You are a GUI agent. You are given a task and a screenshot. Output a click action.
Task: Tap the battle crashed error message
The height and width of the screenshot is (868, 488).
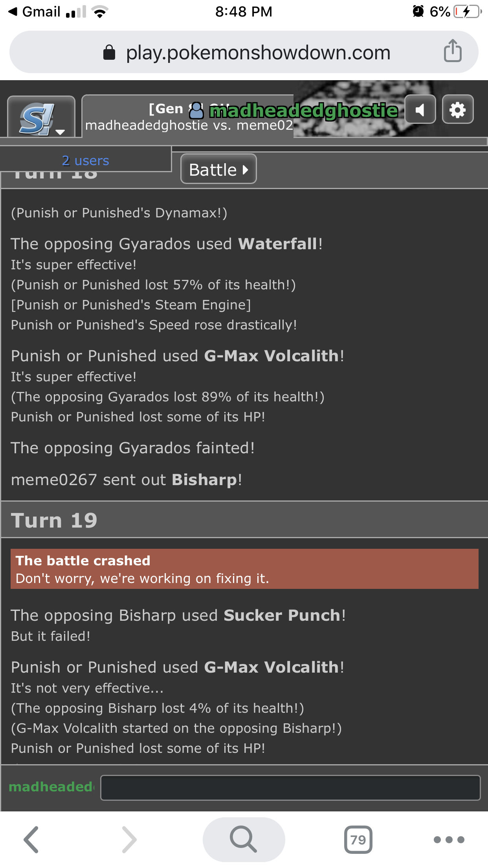pos(244,569)
